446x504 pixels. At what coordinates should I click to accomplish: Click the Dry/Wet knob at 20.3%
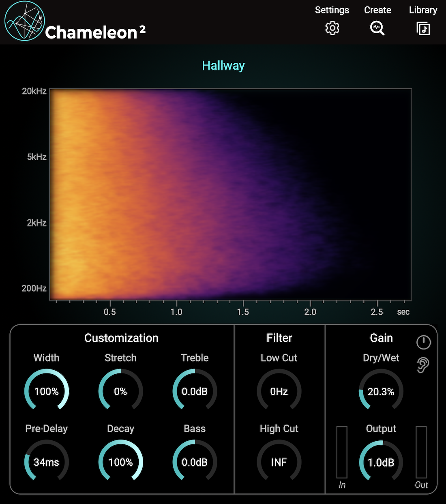381,391
